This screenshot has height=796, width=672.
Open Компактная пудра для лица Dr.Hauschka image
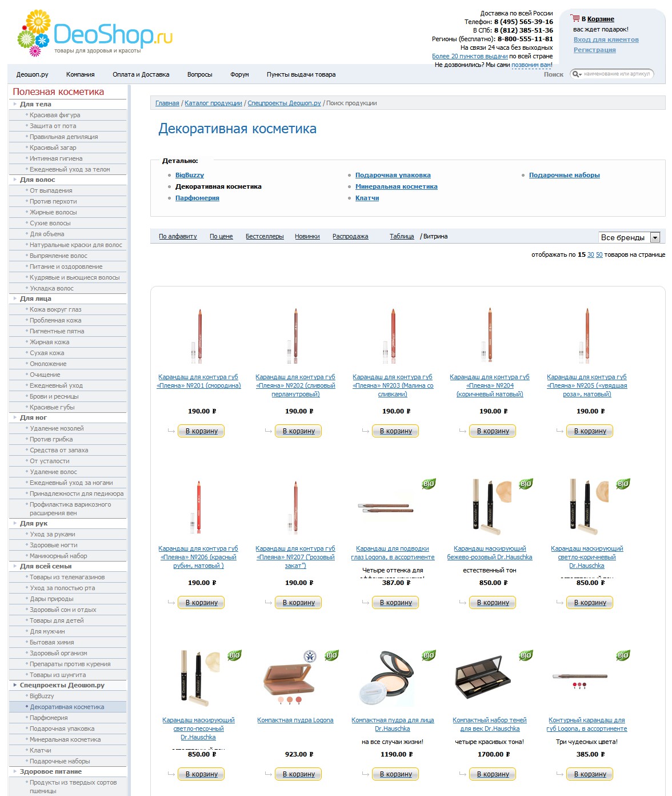(x=386, y=678)
